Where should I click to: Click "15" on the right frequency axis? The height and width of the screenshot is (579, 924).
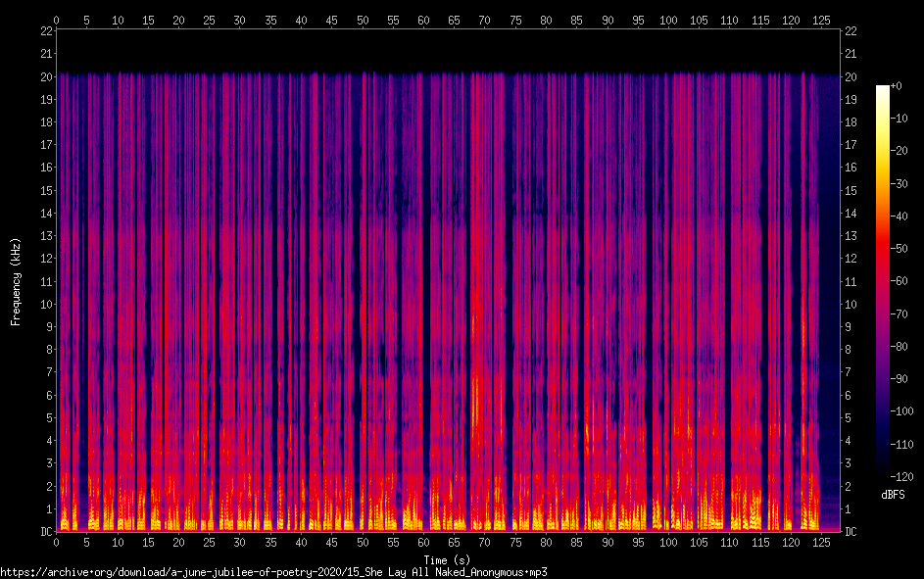[x=851, y=191]
